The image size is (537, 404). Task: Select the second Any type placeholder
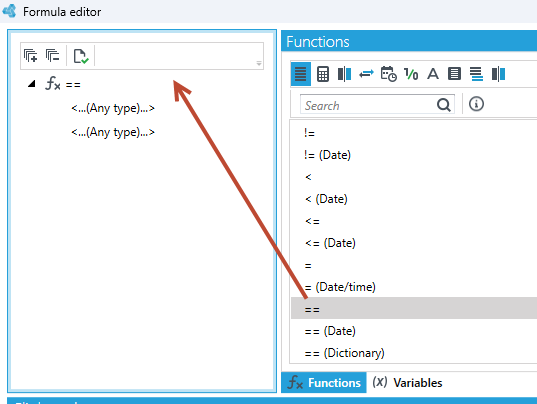(113, 132)
